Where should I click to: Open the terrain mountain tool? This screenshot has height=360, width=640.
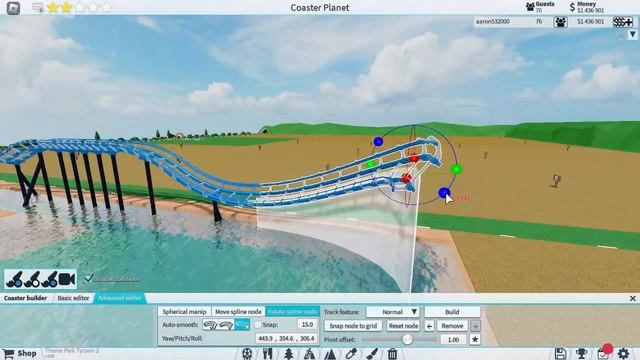330,354
